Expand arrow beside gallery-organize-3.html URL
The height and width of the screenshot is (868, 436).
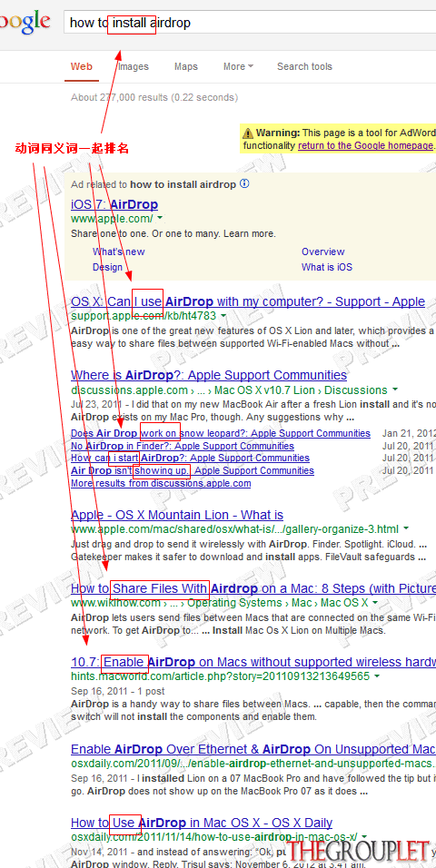click(x=406, y=528)
